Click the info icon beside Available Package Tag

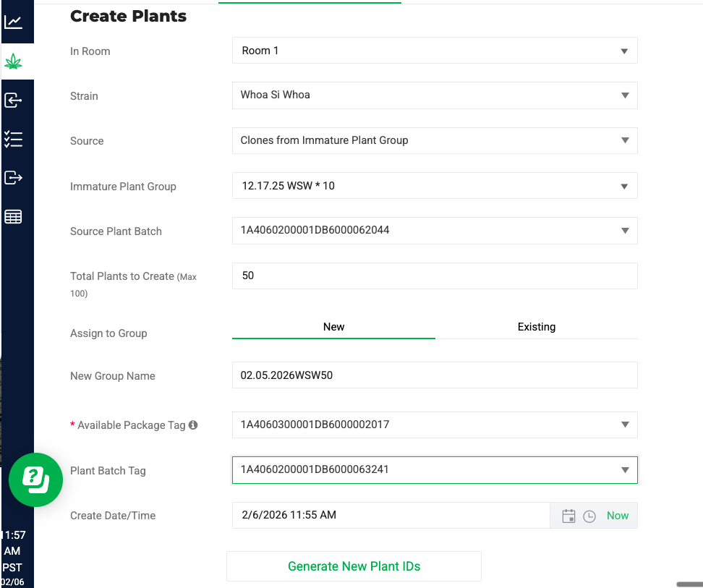192,425
